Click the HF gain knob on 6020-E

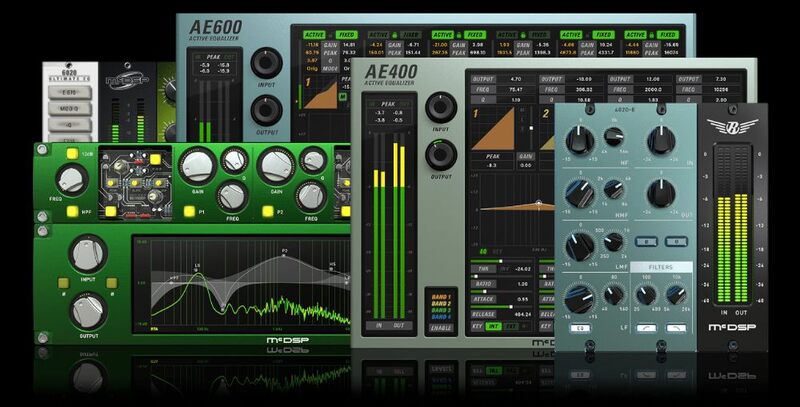[x=580, y=141]
